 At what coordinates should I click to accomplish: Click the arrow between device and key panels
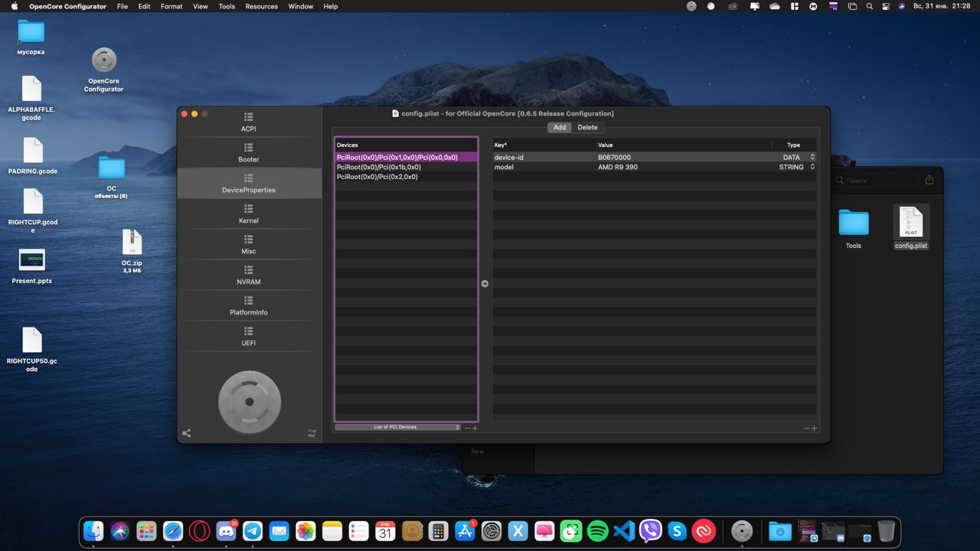[485, 284]
